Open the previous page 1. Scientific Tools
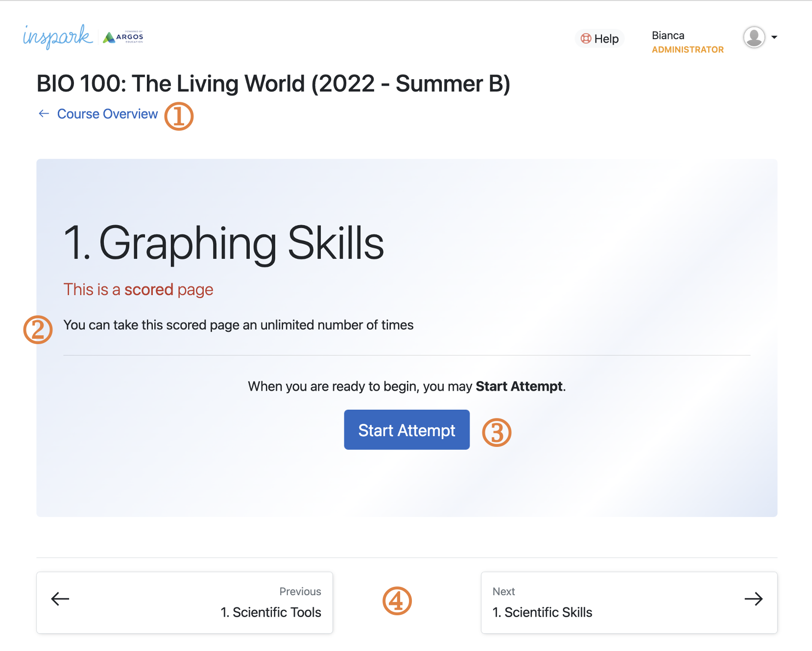 click(x=271, y=612)
